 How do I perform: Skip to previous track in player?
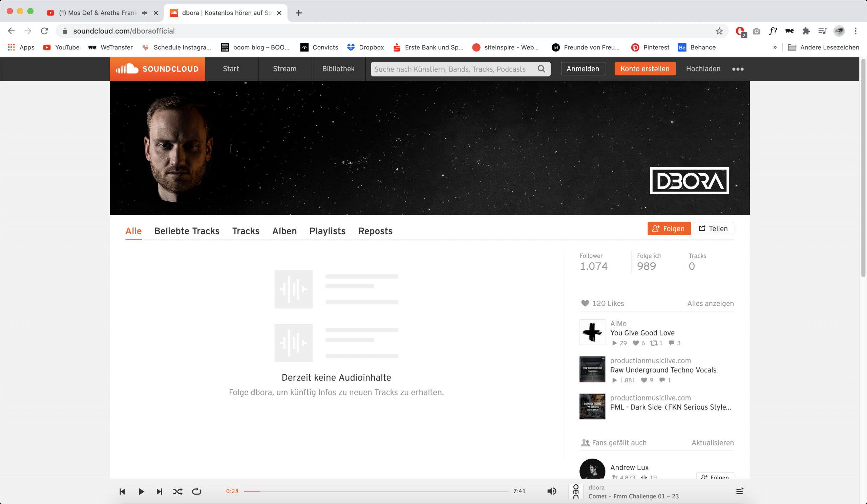122,491
